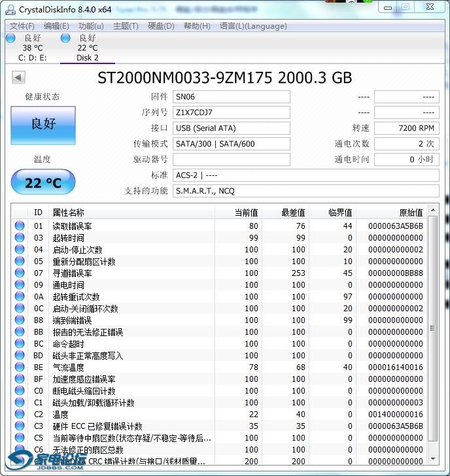Click status icon for 当前等待中扇区数 row
The height and width of the screenshot is (476, 450).
[x=20, y=437]
